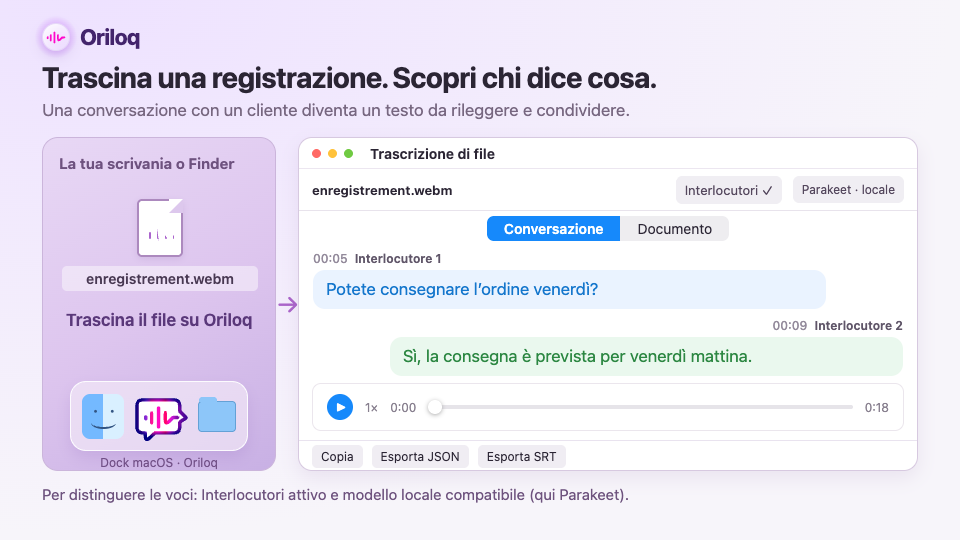
Task: Switch to the Documento tab
Action: pyautogui.click(x=674, y=229)
